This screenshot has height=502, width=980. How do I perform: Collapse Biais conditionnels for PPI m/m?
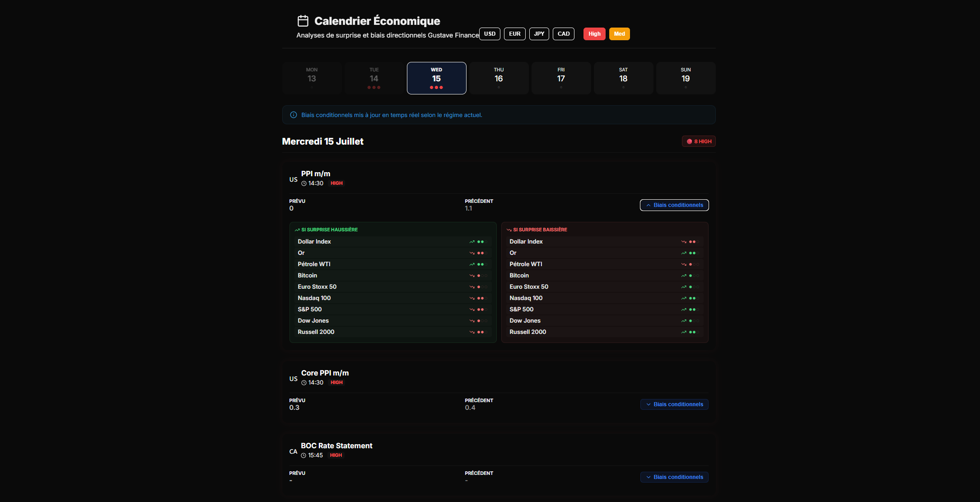pyautogui.click(x=674, y=205)
